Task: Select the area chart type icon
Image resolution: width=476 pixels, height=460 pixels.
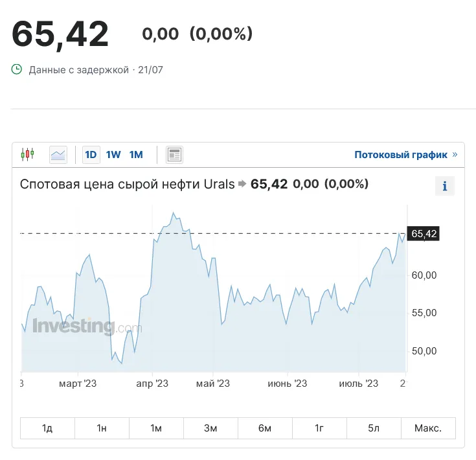Action: [58, 154]
